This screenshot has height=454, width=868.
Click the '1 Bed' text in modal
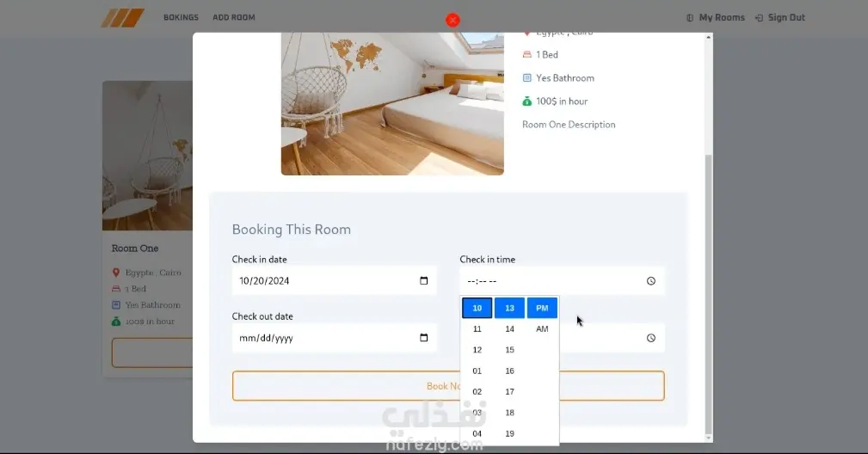547,55
